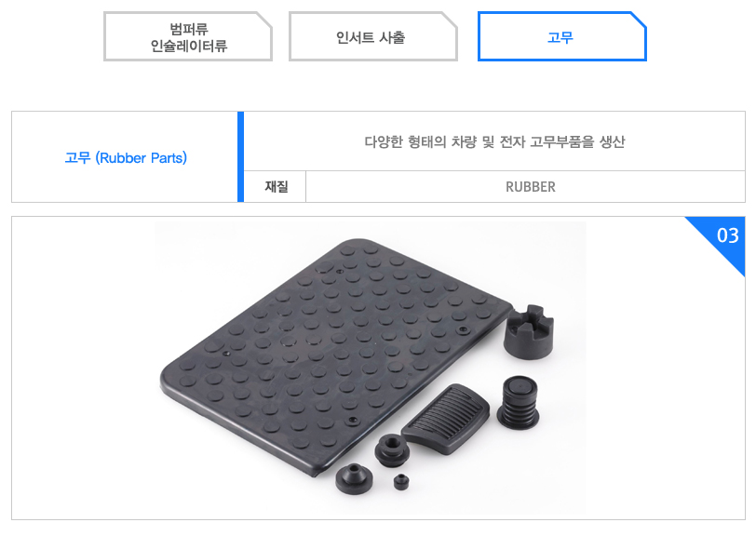The image size is (756, 536).
Task: Click the bottom-left rubber bushing
Action: coord(355,478)
